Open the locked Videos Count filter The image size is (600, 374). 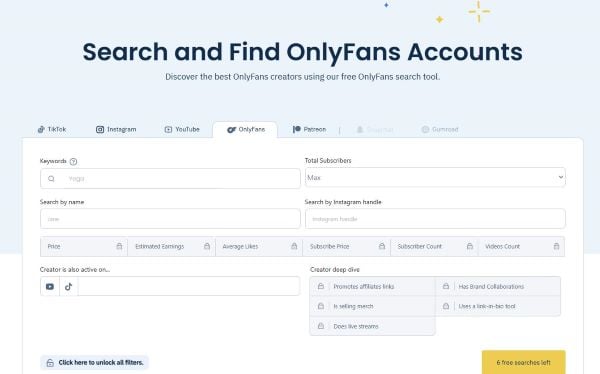[521, 247]
